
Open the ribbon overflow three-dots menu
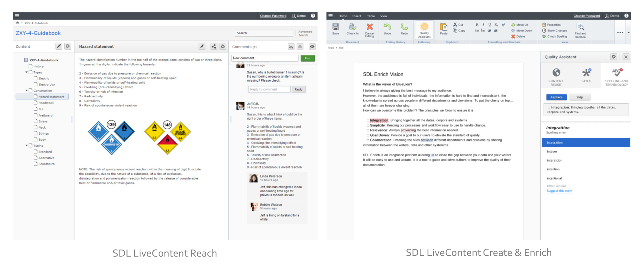click(x=620, y=33)
